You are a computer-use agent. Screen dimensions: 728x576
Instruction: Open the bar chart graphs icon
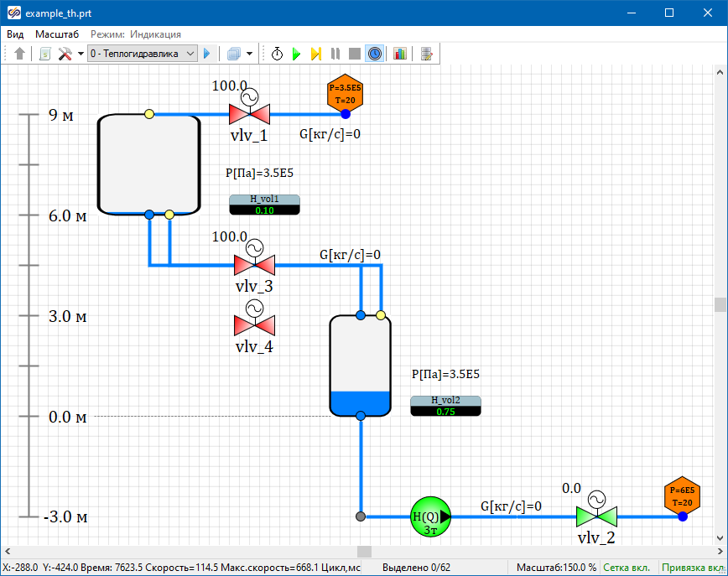399,54
